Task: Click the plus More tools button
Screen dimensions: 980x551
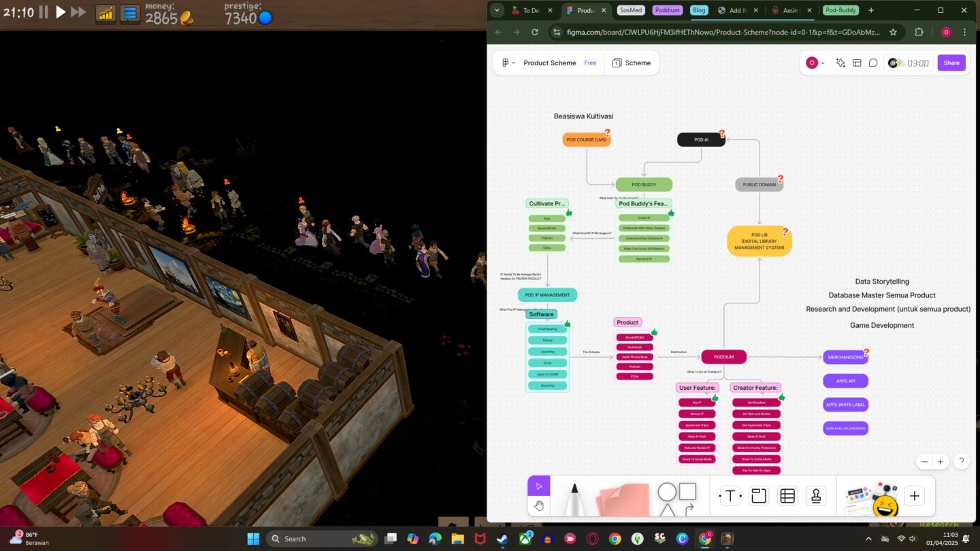Action: (x=915, y=496)
